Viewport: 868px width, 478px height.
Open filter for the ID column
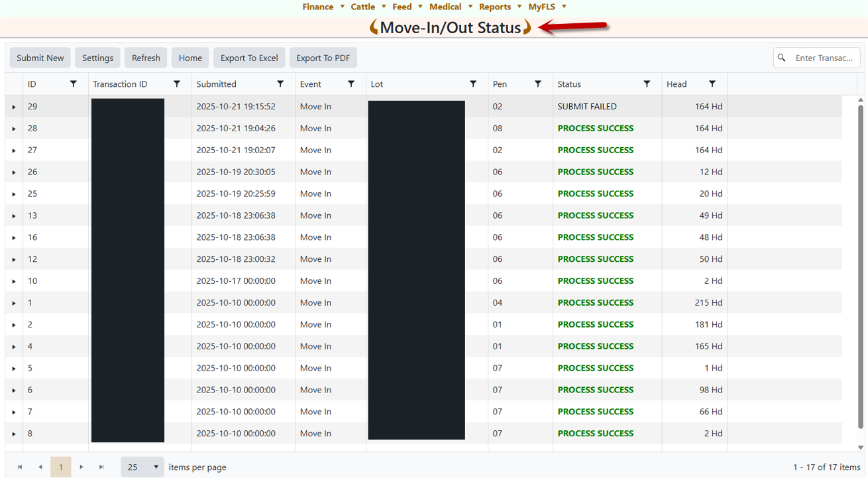(x=74, y=84)
